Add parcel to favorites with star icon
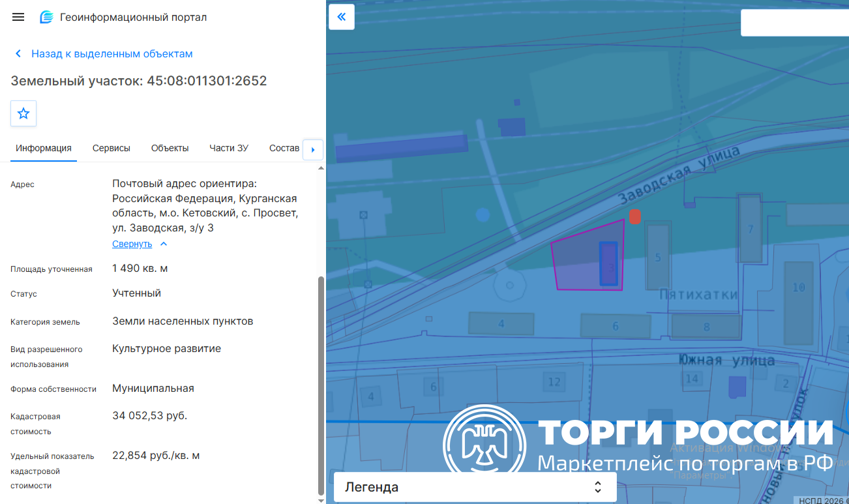 pos(23,113)
